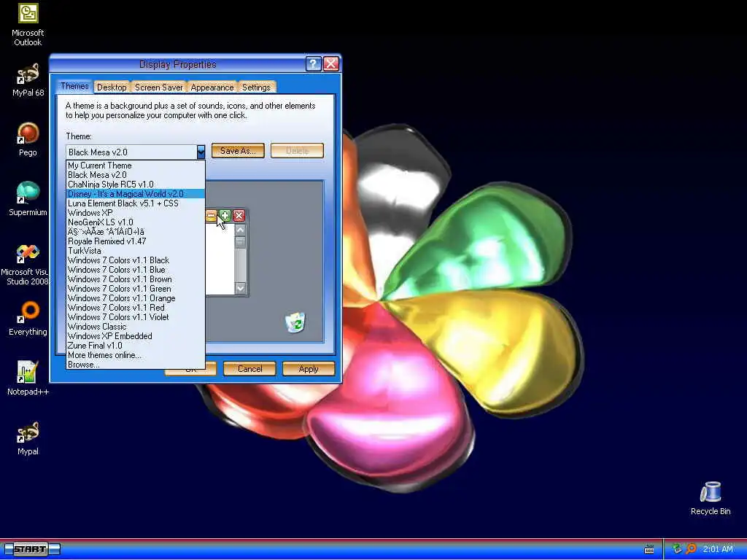Viewport: 747px width, 560px height.
Task: Click the taskbar clock showing 2:01 AM
Action: click(718, 549)
